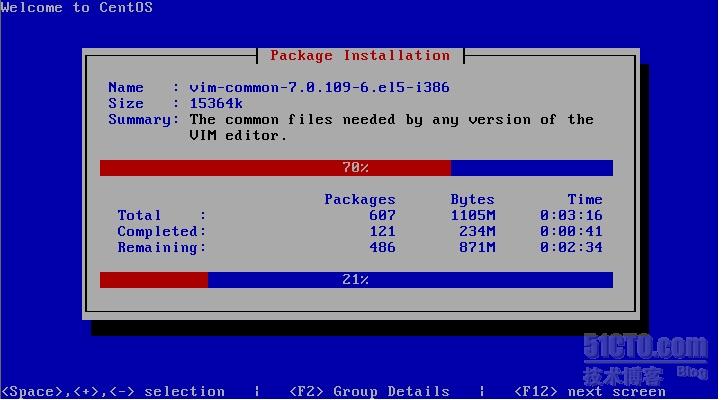Click the Packages column header

click(360, 200)
